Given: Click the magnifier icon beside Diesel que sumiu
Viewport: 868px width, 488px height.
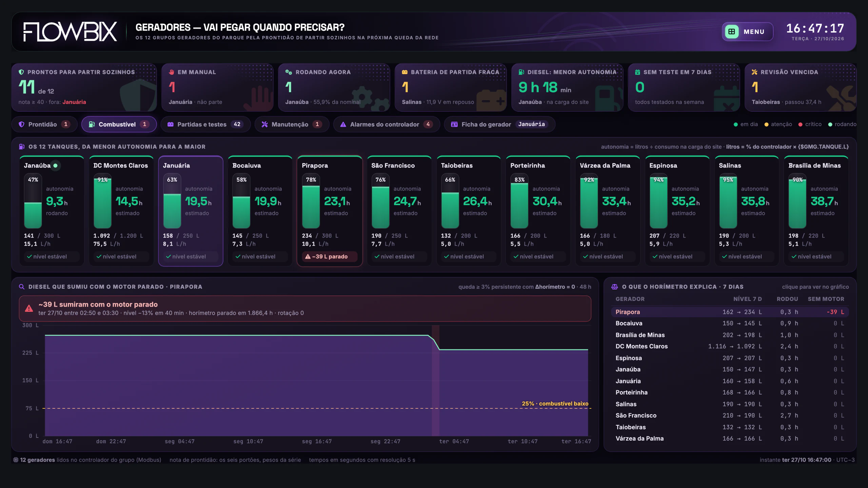Looking at the screenshot, I should [22, 287].
